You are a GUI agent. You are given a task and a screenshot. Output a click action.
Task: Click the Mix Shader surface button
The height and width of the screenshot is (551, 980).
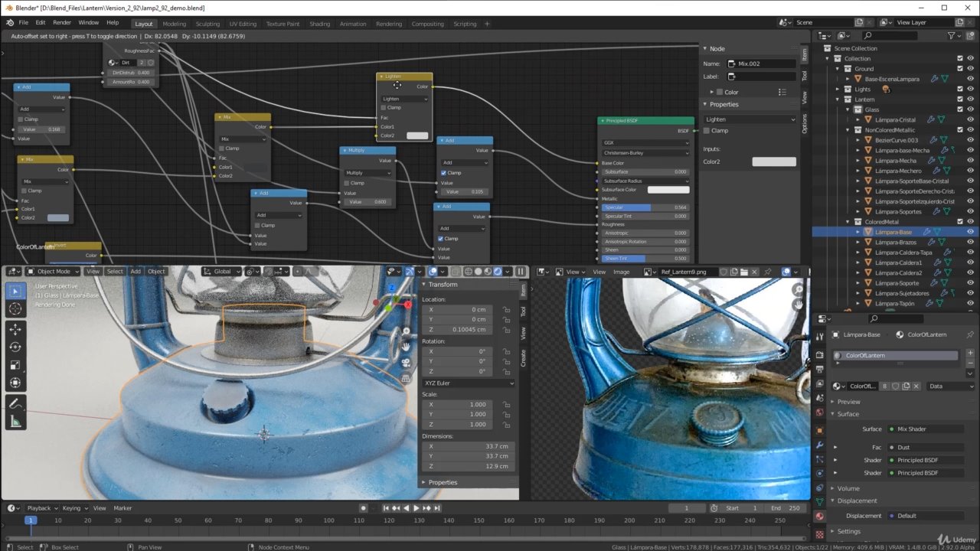pos(925,429)
